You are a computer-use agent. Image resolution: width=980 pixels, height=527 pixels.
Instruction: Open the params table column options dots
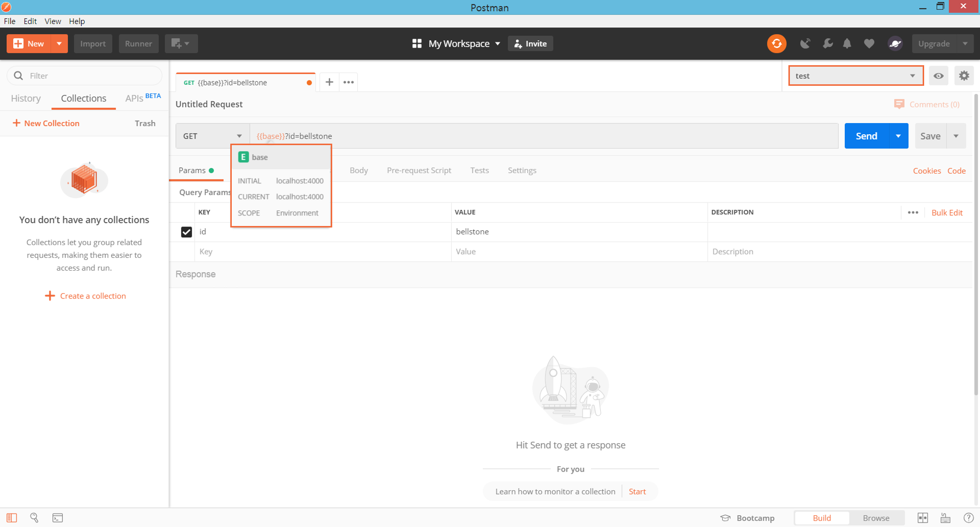point(913,212)
